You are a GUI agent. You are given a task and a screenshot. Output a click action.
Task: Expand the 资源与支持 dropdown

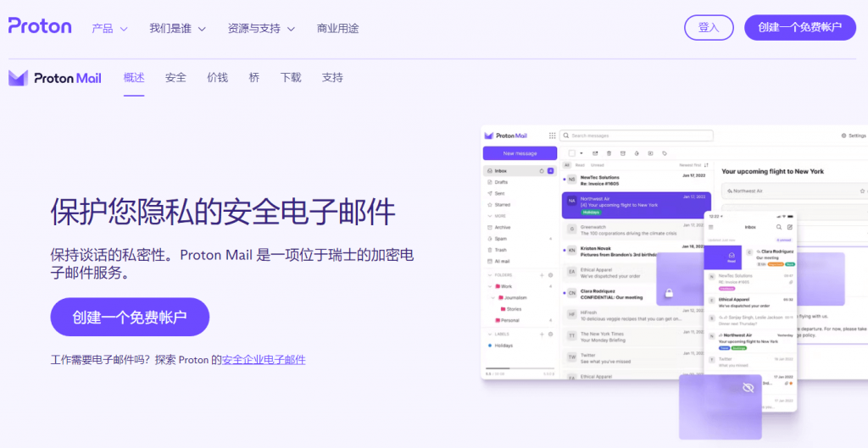[261, 28]
